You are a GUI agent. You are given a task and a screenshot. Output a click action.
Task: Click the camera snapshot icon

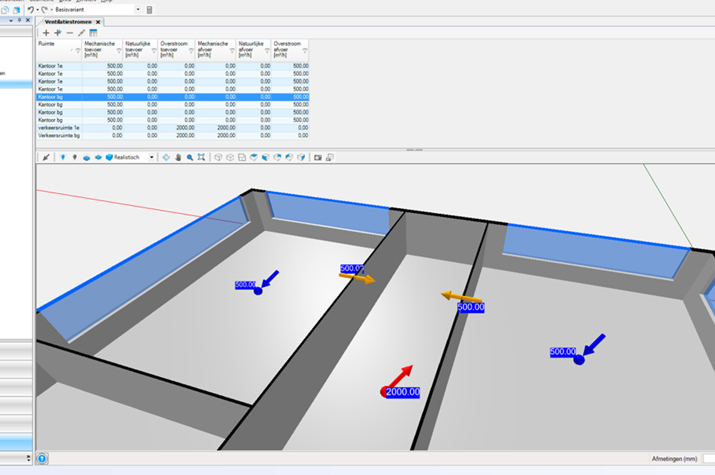[318, 157]
